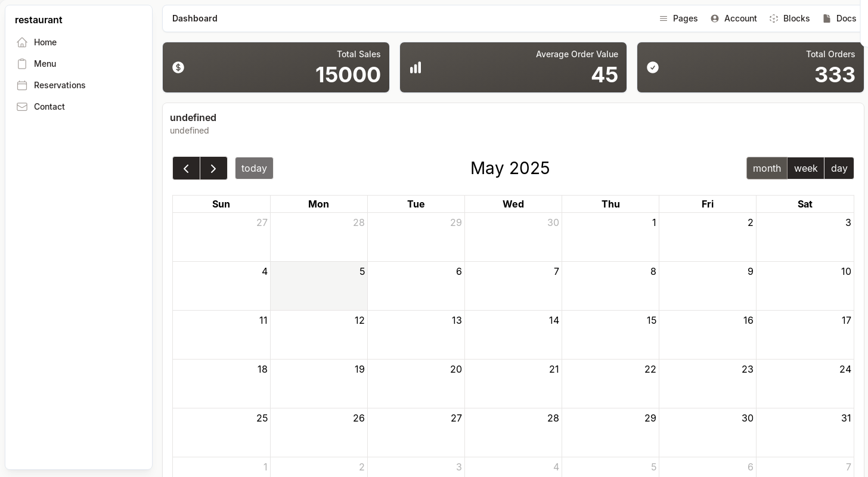The image size is (868, 477).
Task: Switch calendar to week view
Action: [x=805, y=168]
